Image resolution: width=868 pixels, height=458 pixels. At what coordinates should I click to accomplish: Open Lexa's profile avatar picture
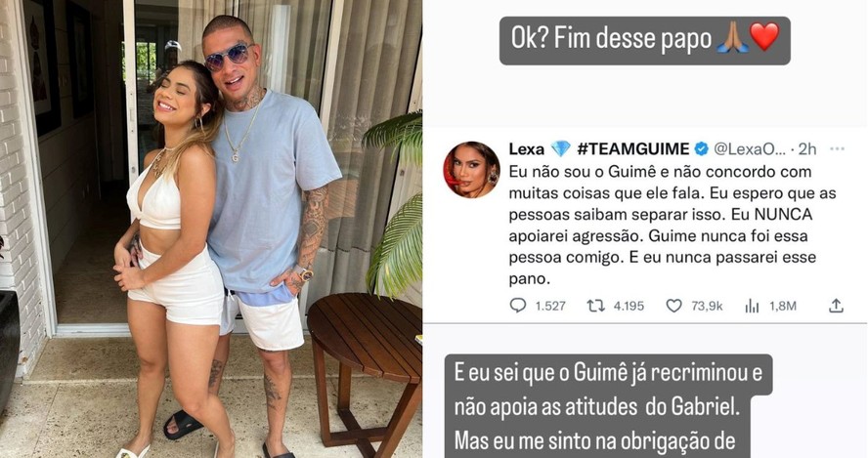pos(471,170)
